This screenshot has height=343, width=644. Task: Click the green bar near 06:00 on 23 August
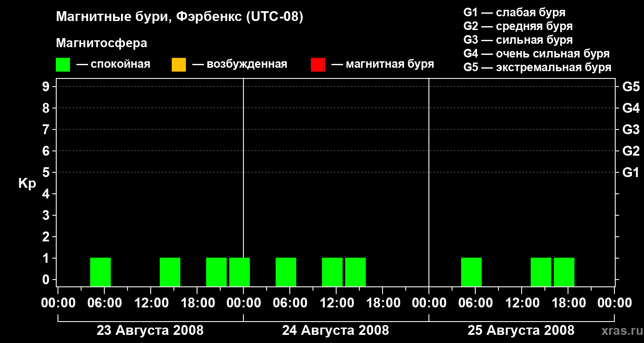coord(100,272)
